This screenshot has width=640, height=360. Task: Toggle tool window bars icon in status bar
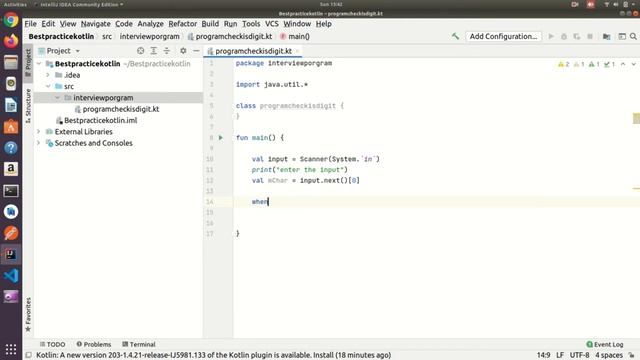[x=28, y=355]
